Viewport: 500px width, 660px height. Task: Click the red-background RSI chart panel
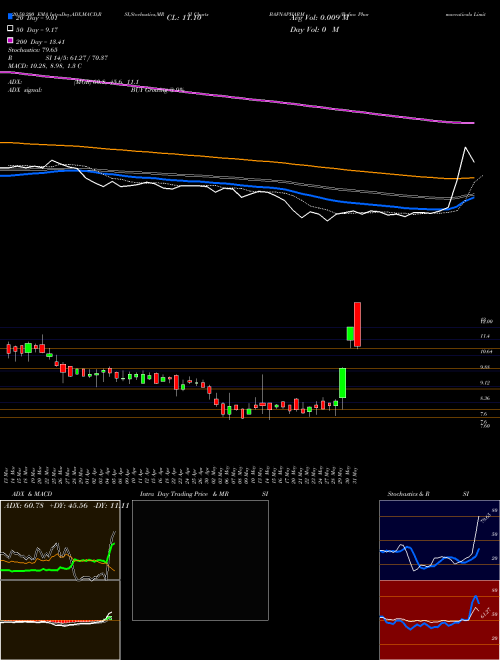click(439, 620)
